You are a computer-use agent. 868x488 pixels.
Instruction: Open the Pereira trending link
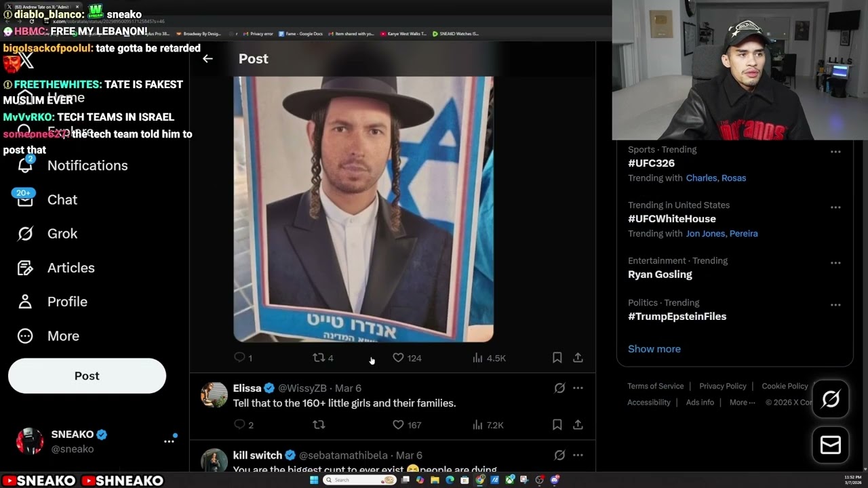(x=744, y=234)
